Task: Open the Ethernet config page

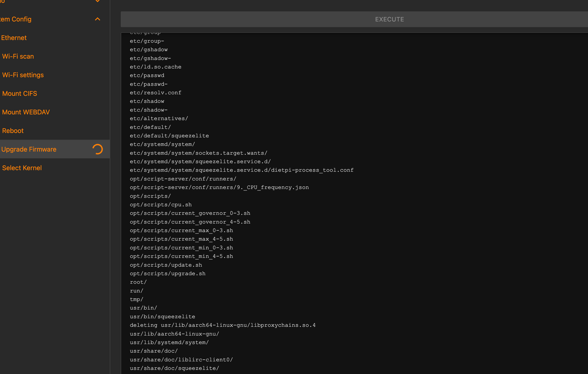Action: [14, 38]
